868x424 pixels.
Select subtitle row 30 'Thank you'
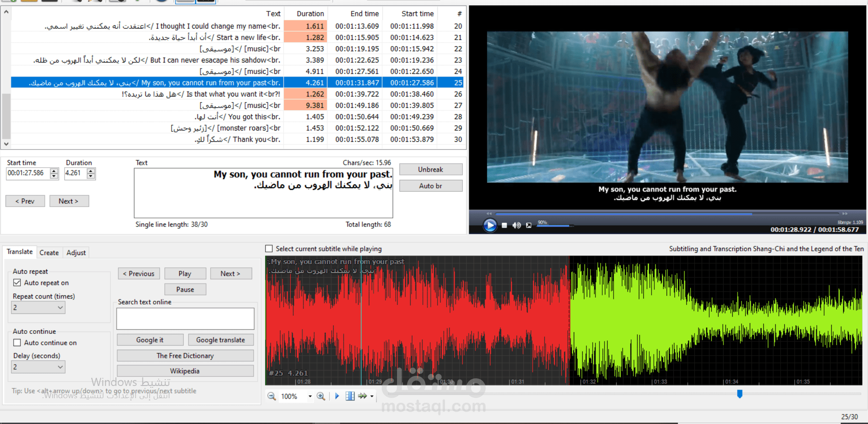pos(237,140)
